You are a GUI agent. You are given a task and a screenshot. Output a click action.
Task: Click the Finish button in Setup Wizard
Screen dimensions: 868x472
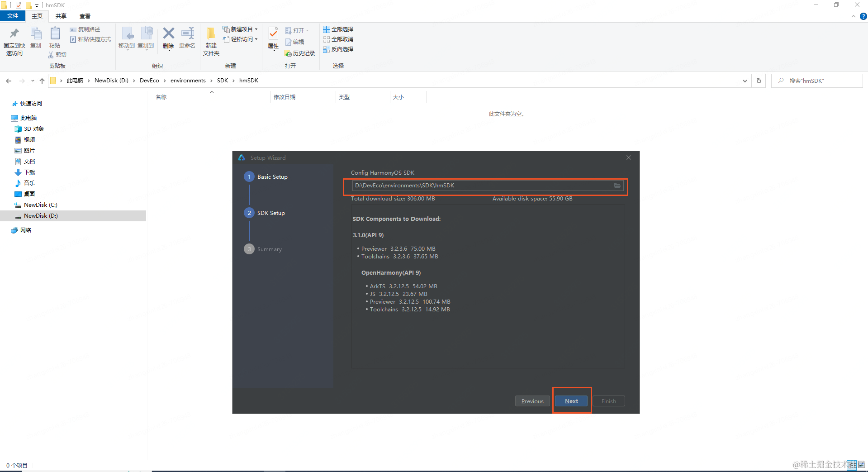pos(609,401)
